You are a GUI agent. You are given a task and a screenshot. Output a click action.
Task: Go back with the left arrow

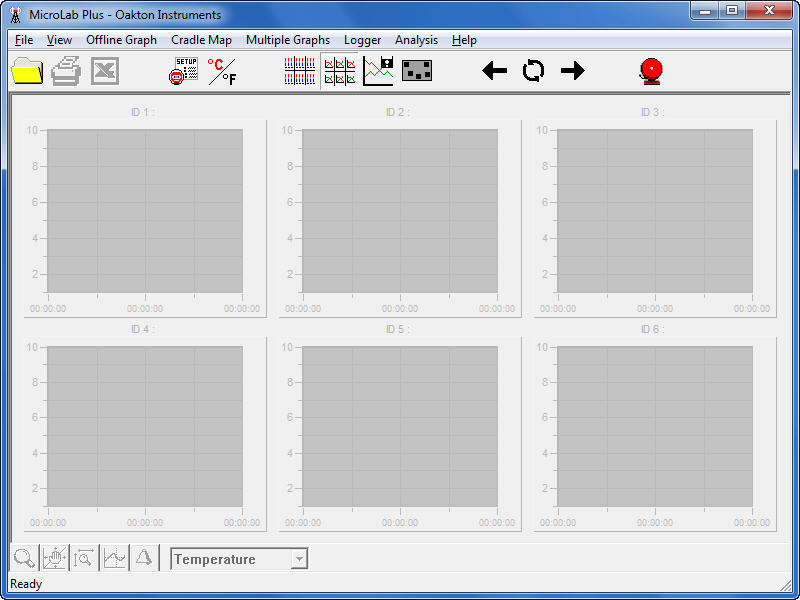[x=494, y=70]
